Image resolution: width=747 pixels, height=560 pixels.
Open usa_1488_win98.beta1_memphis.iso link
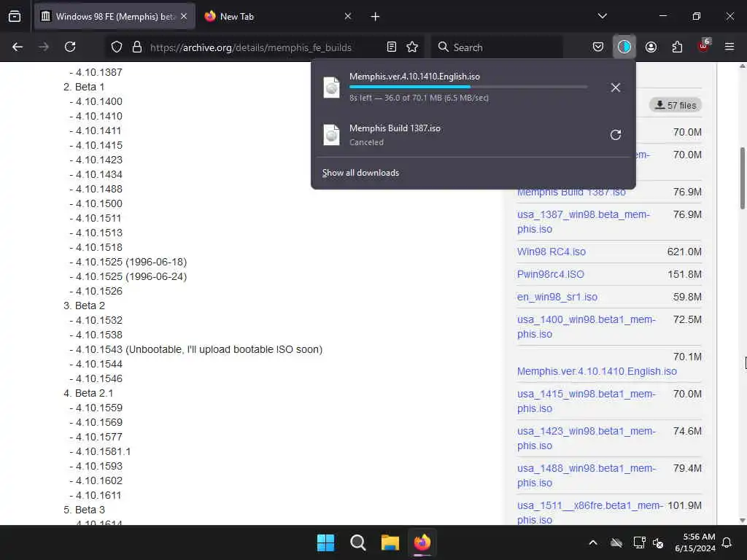click(x=587, y=475)
